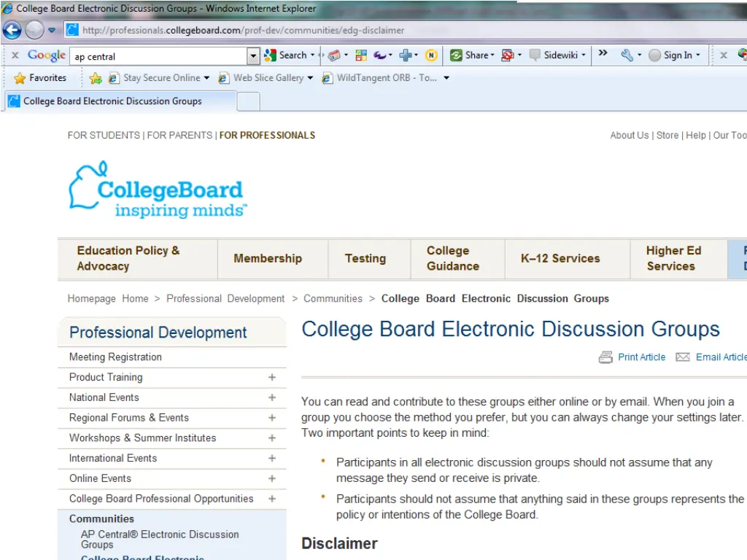Open the Store link at the top

[667, 135]
